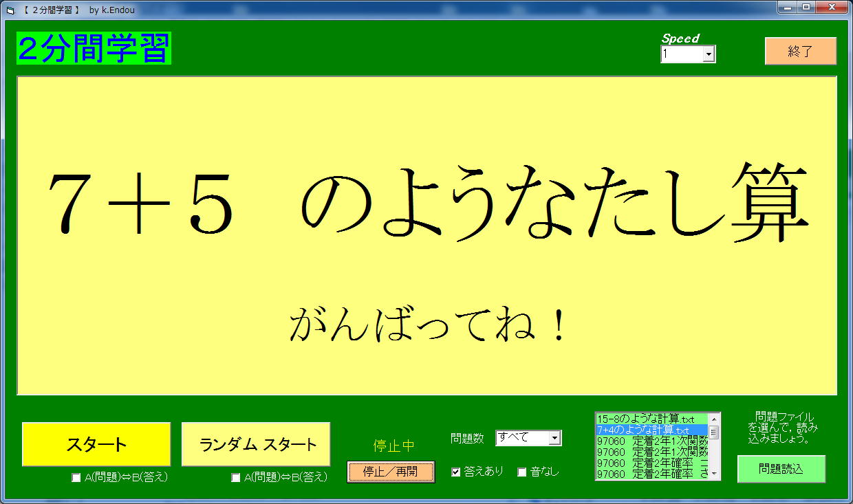Click file list scroll down arrow
Viewport: 853px width, 504px height.
pos(714,474)
